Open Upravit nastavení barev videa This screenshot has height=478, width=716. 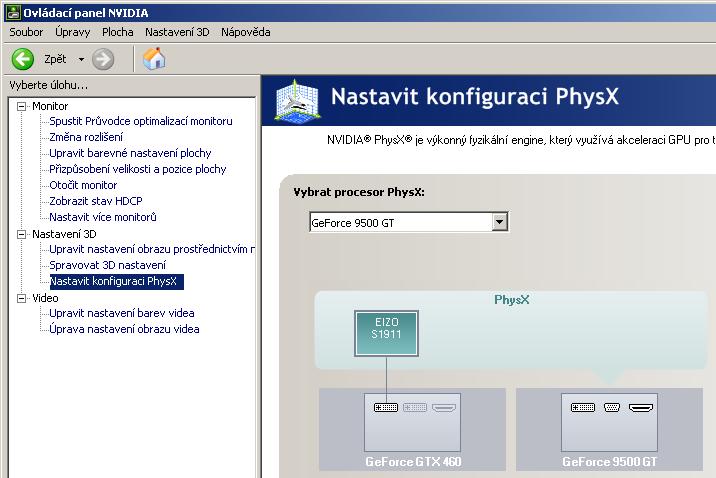click(x=121, y=313)
